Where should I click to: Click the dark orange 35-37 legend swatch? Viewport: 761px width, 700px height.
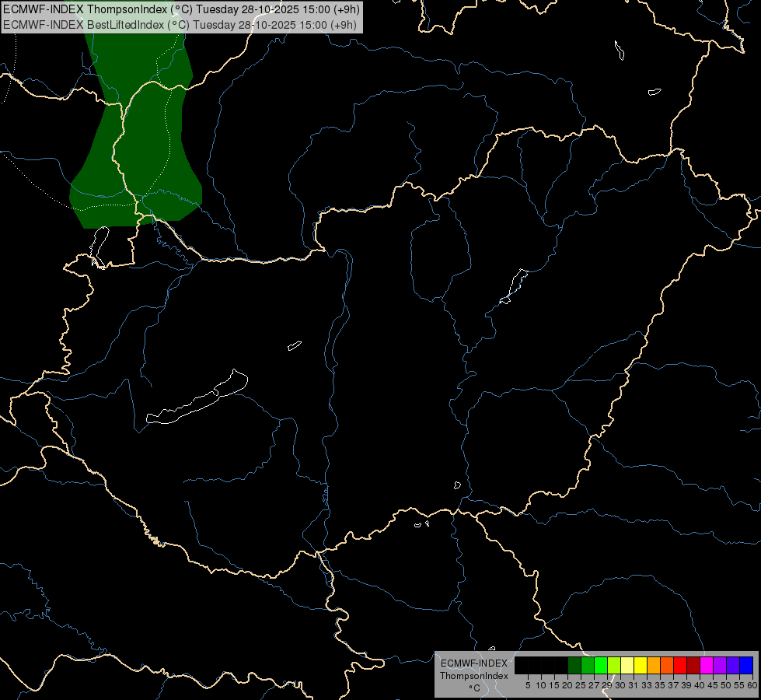point(667,666)
